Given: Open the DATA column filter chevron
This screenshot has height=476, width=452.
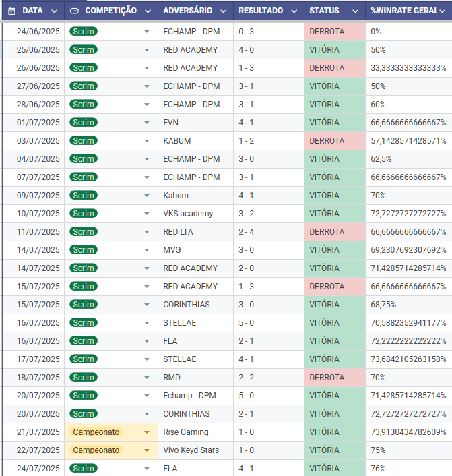Looking at the screenshot, I should (55, 11).
